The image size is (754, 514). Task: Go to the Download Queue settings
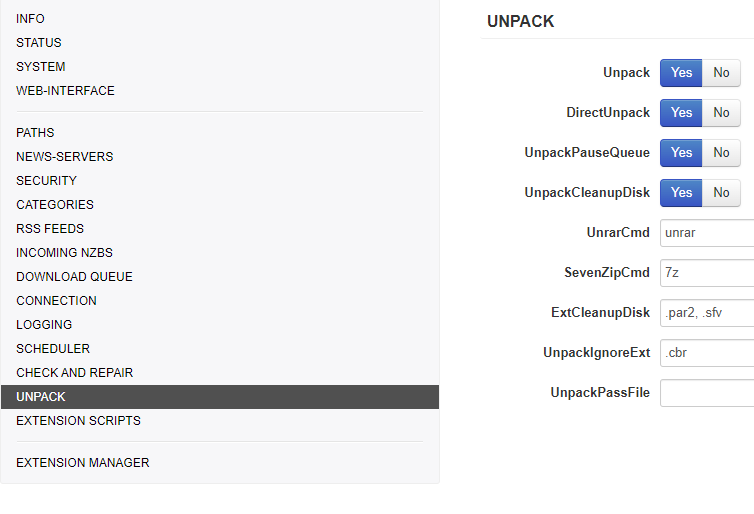[74, 277]
